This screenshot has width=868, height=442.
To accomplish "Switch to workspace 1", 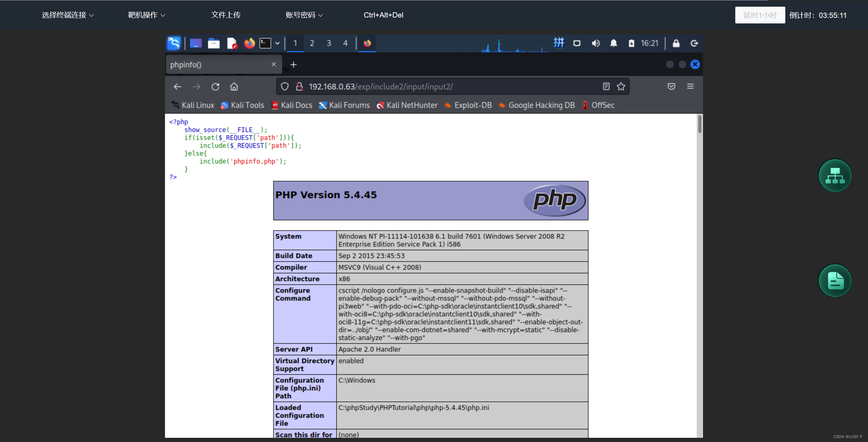I will coord(295,43).
